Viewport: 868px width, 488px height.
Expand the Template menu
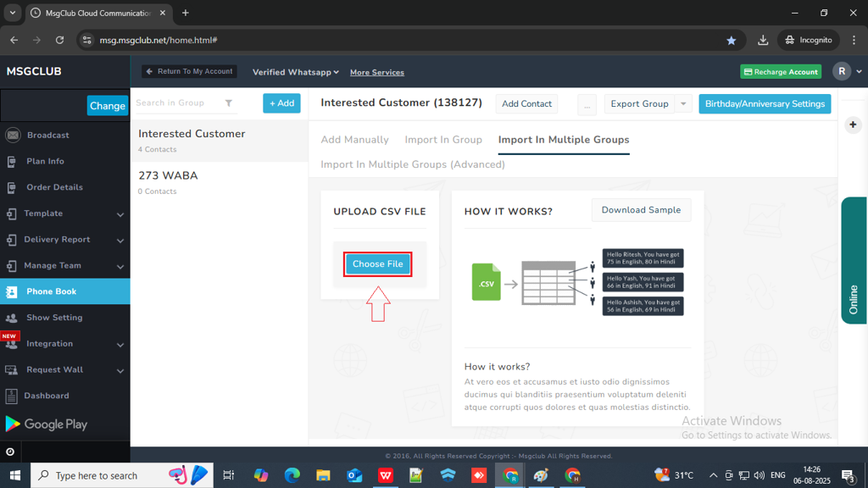64,213
